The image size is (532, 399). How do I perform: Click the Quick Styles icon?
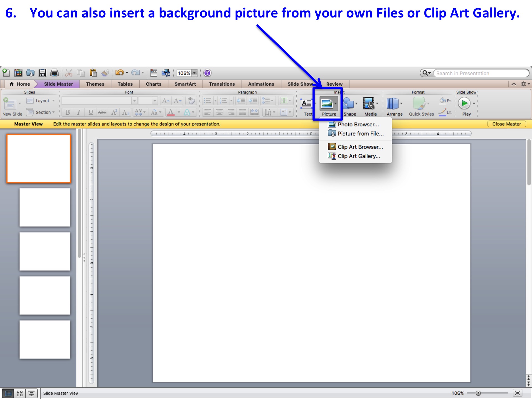click(419, 104)
